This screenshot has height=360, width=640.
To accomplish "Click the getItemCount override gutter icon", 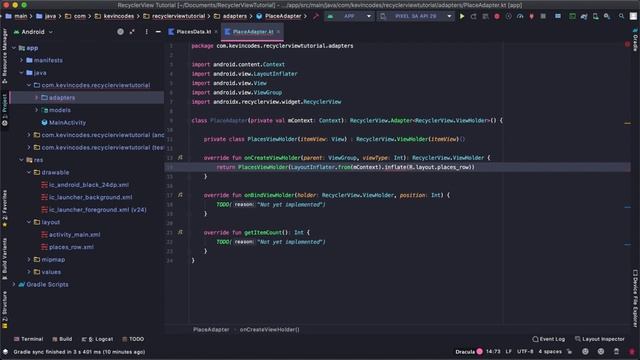I will [x=180, y=232].
